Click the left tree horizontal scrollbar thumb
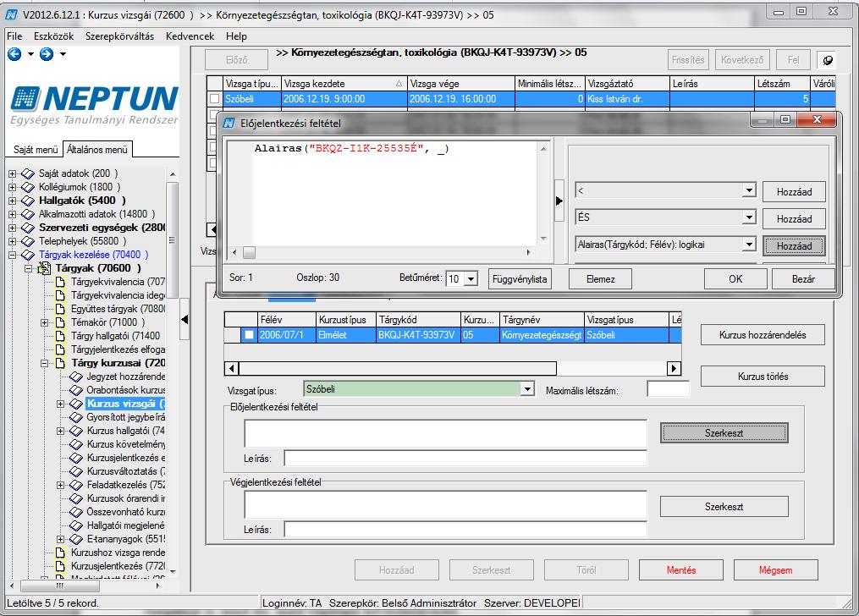 click(x=60, y=586)
